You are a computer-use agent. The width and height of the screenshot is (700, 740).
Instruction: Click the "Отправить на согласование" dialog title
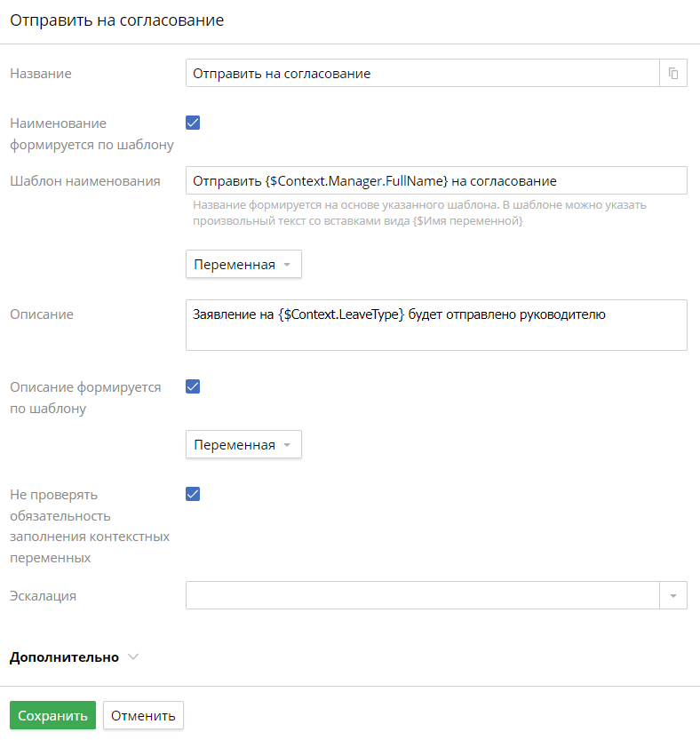point(116,20)
